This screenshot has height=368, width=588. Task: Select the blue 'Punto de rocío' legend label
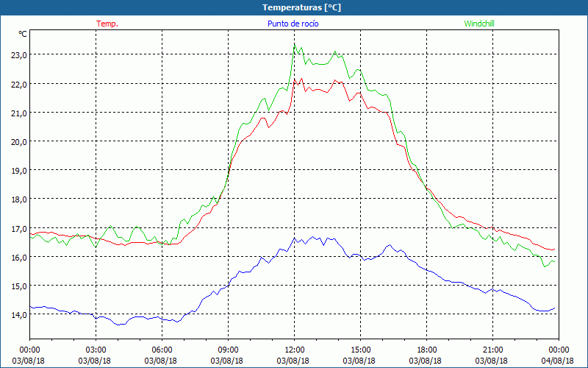(293, 24)
